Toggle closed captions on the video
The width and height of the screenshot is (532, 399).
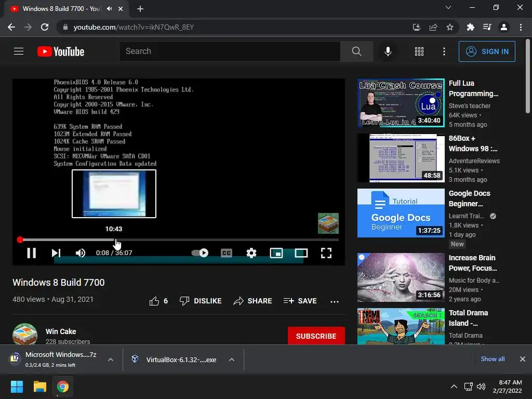tap(227, 253)
